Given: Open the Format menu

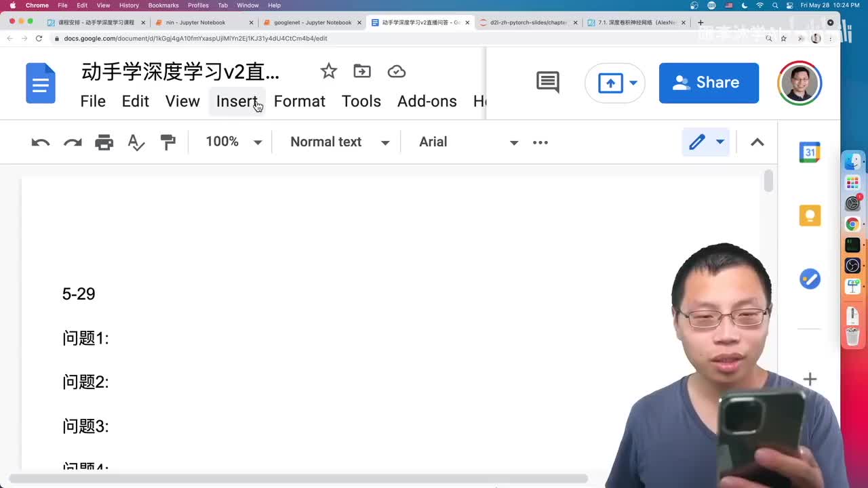Looking at the screenshot, I should [x=300, y=102].
